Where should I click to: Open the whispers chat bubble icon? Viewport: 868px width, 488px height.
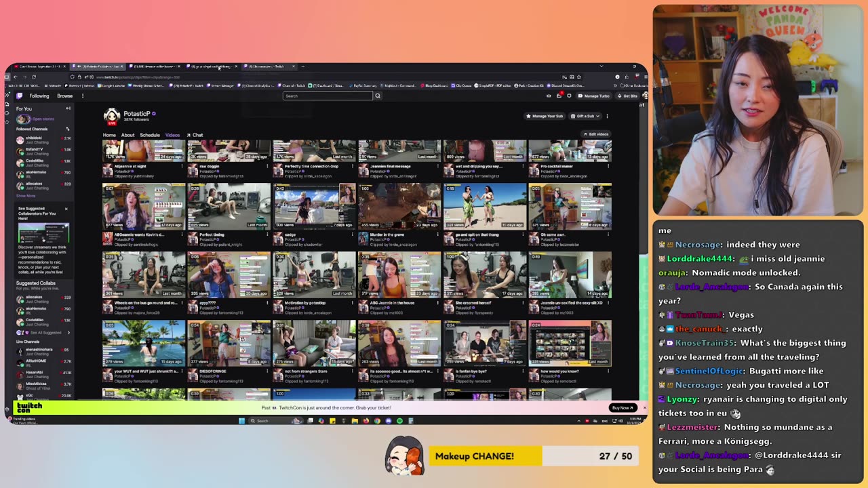[569, 96]
